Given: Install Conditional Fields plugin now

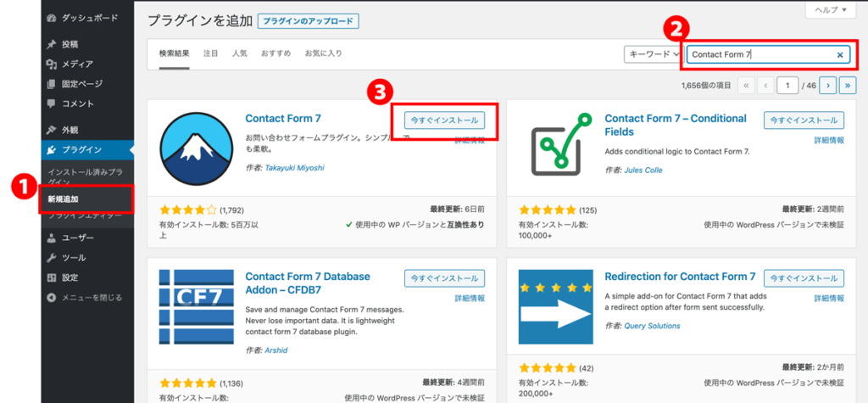Looking at the screenshot, I should point(804,120).
